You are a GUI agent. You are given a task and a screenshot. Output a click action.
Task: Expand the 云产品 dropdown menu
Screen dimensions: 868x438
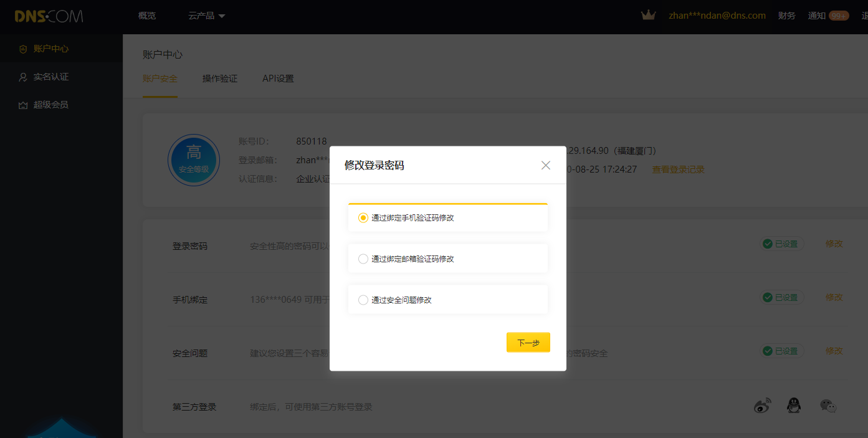[x=206, y=16]
